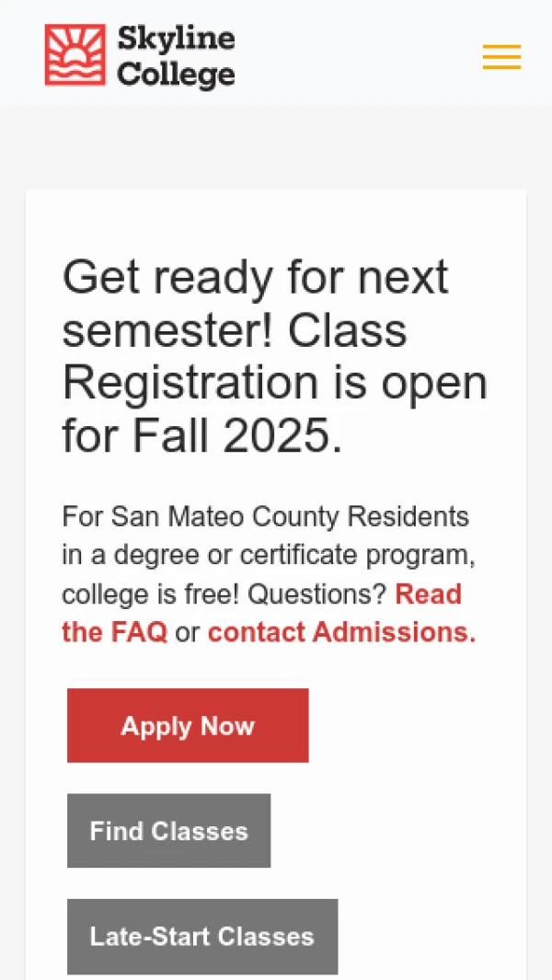
Task: Click the "Get ready for next" heading line
Action: [x=255, y=278]
